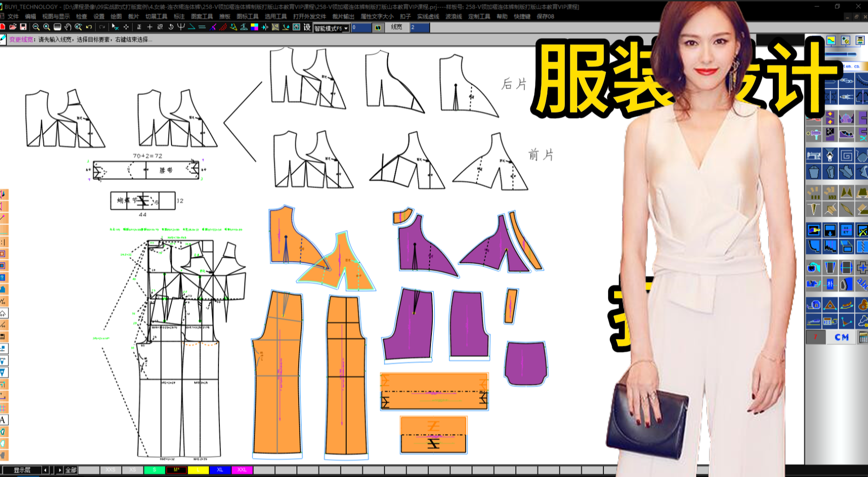Select the pan hand tool
This screenshot has width=868, height=477.
(x=68, y=27)
